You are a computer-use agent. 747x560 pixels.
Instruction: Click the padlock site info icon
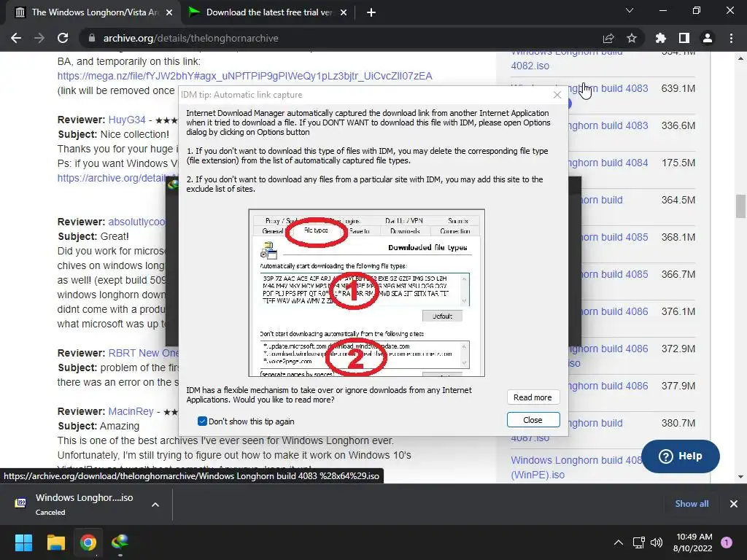coord(92,38)
